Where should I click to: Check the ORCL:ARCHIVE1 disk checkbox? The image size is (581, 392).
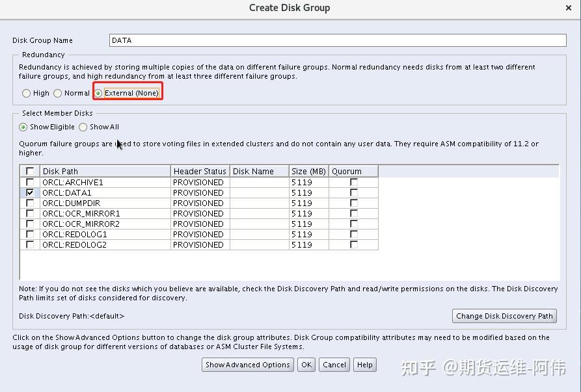point(29,182)
